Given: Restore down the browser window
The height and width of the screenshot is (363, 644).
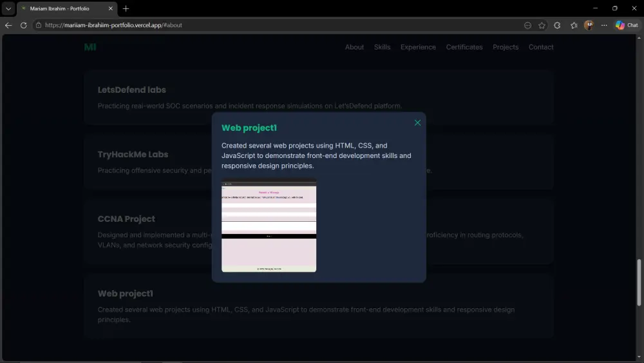Looking at the screenshot, I should point(614,8).
